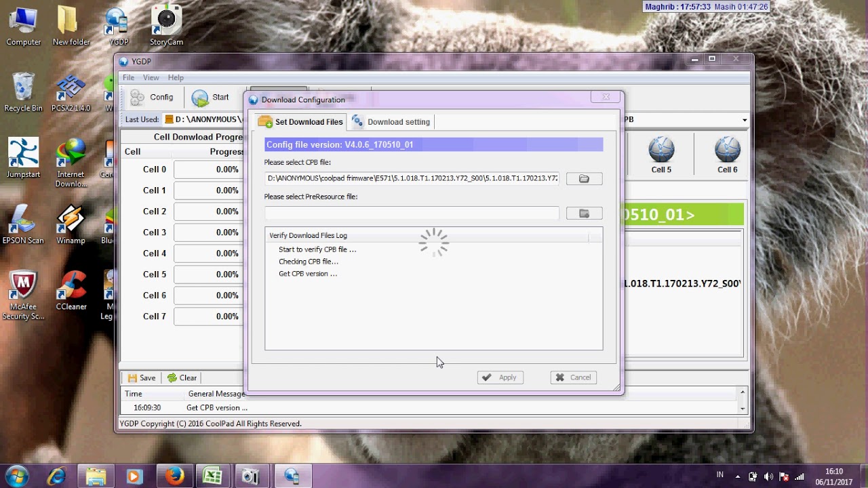Open Windows Media Player from the taskbar

[134, 476]
